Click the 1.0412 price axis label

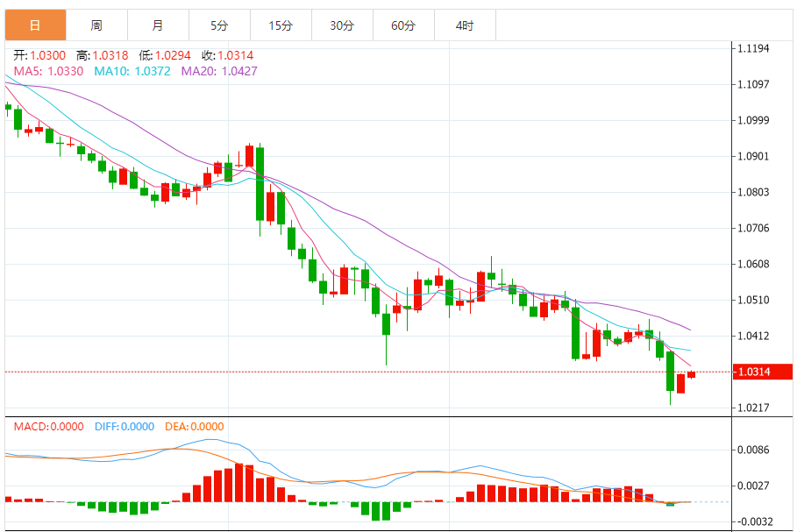point(753,336)
